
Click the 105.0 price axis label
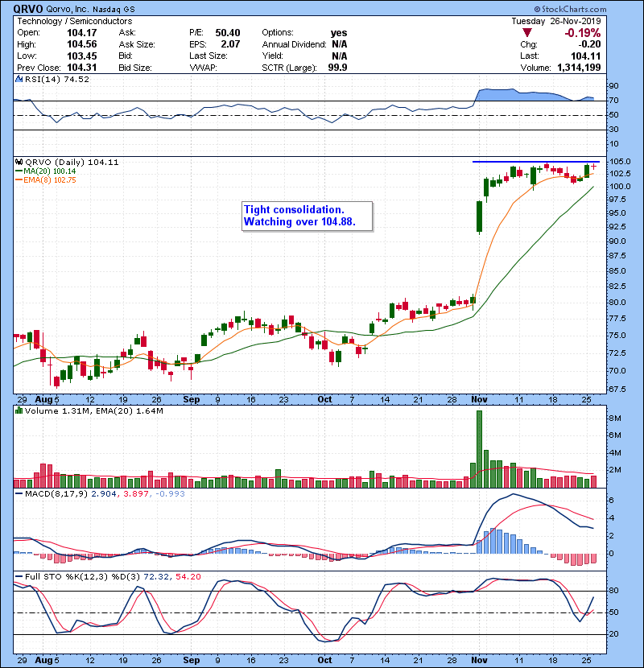point(620,162)
